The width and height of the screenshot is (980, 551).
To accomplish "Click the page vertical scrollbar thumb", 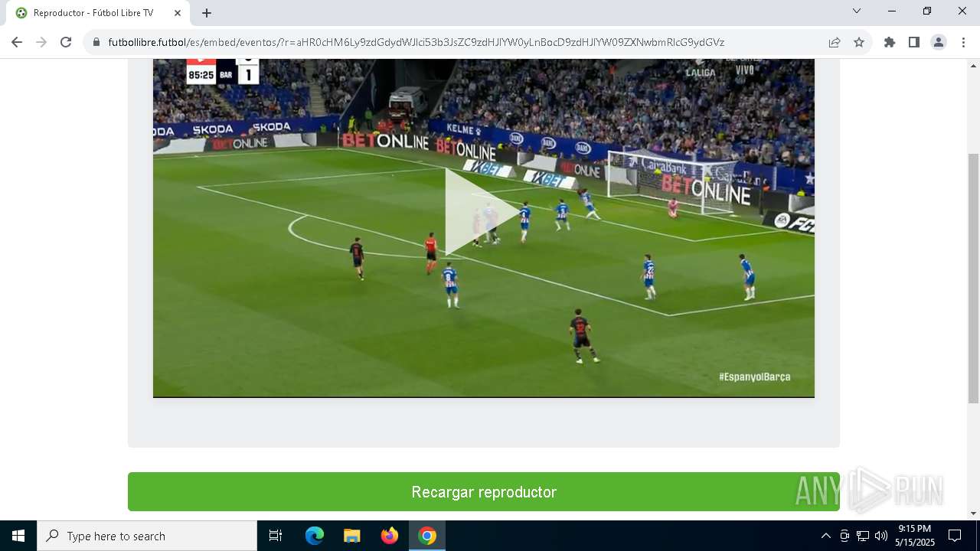I will (x=973, y=278).
